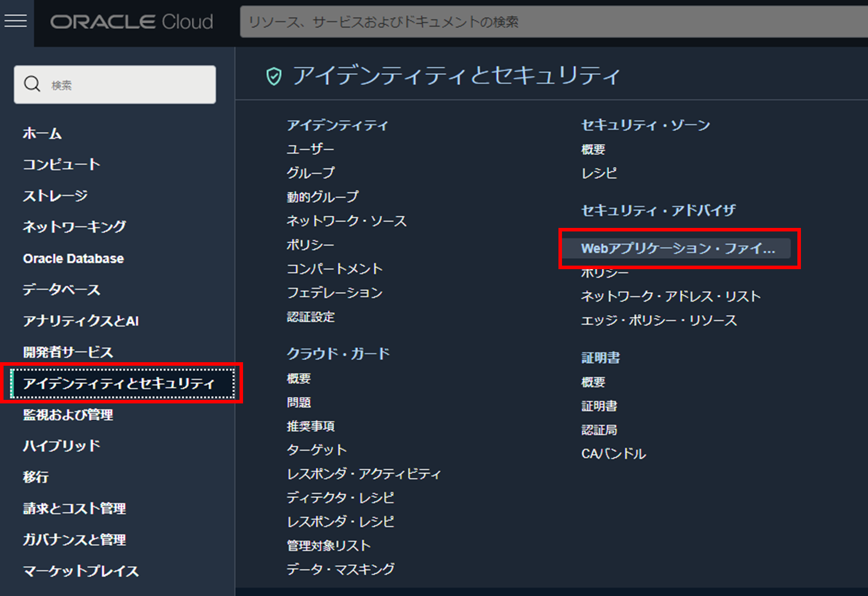The image size is (868, 596).
Task: Open コンパートメント link
Action: tap(335, 269)
